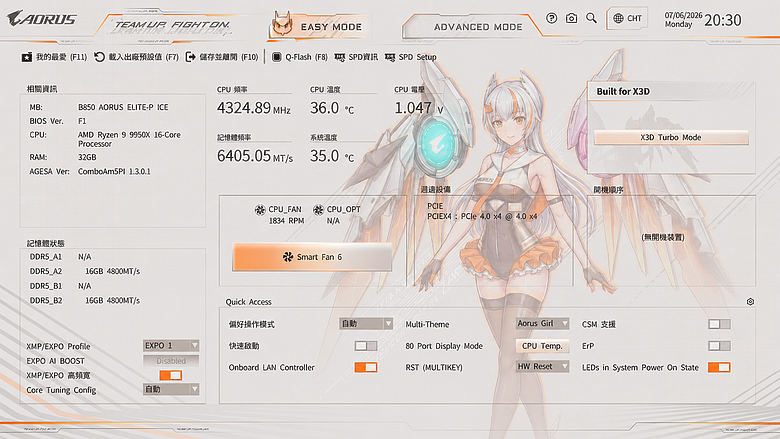Click the load defaults circular arrow icon
The width and height of the screenshot is (780, 439).
[x=99, y=57]
